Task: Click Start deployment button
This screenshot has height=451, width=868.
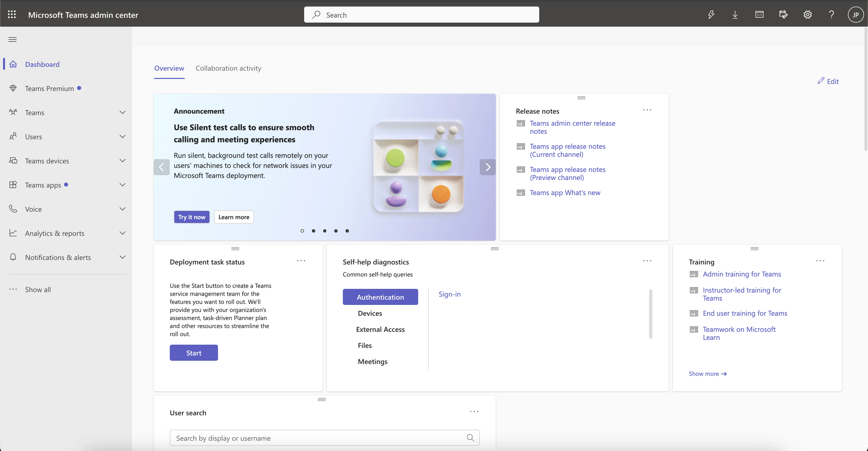Action: pyautogui.click(x=194, y=353)
